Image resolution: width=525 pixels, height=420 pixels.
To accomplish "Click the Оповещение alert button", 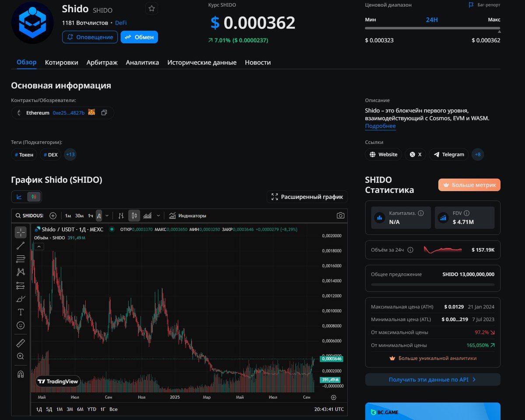I will tap(90, 37).
